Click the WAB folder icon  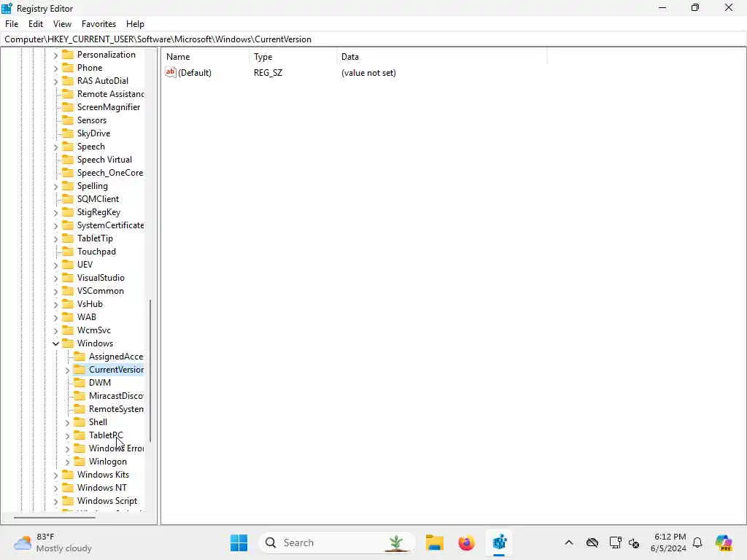tap(68, 316)
